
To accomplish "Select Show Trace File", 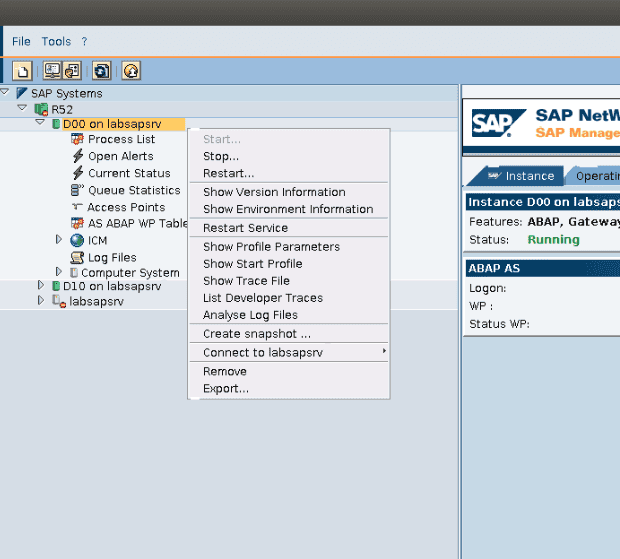I will (289, 281).
